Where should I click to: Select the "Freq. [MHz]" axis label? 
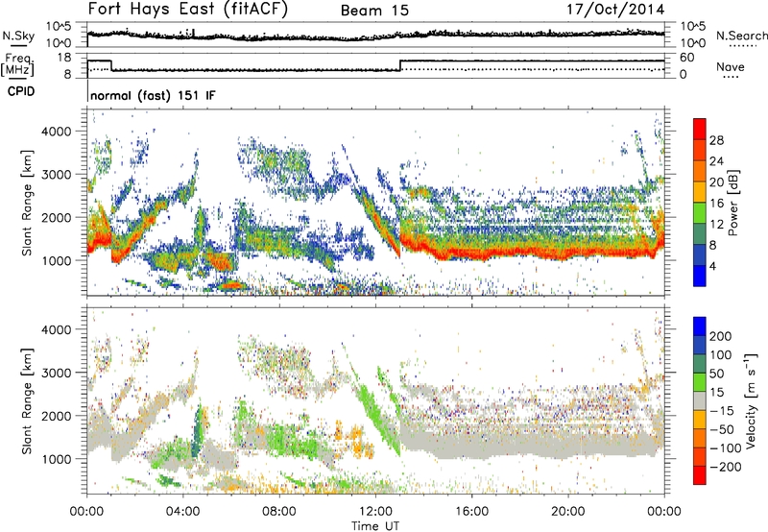tap(17, 65)
